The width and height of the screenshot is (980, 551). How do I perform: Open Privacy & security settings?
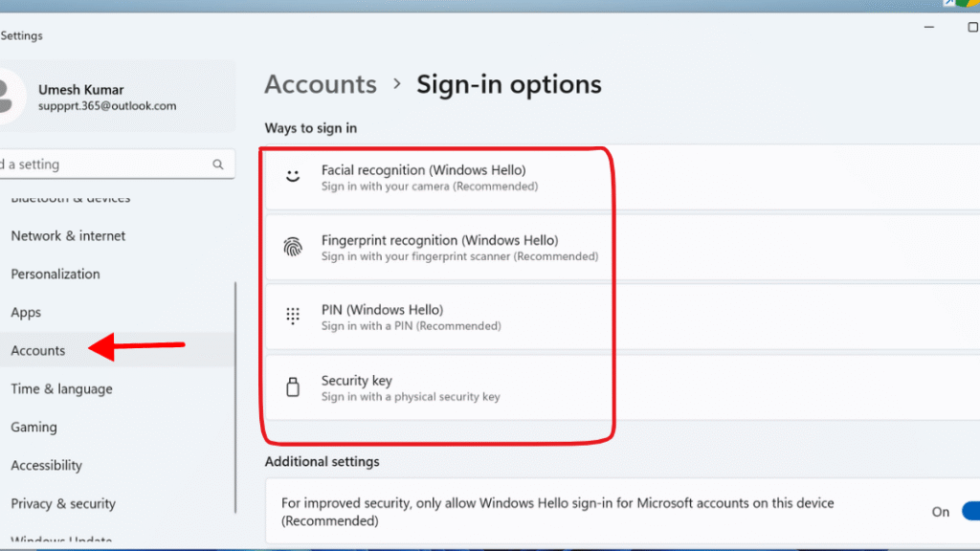click(63, 503)
